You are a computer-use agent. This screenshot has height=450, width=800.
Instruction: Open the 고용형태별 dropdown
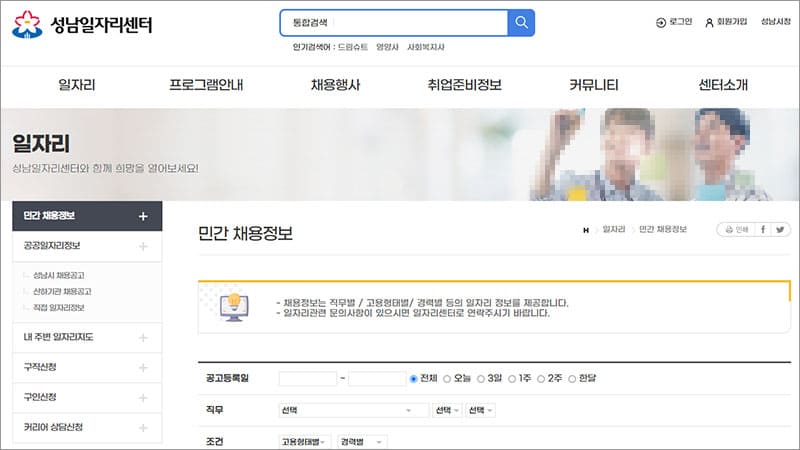pyautogui.click(x=305, y=441)
